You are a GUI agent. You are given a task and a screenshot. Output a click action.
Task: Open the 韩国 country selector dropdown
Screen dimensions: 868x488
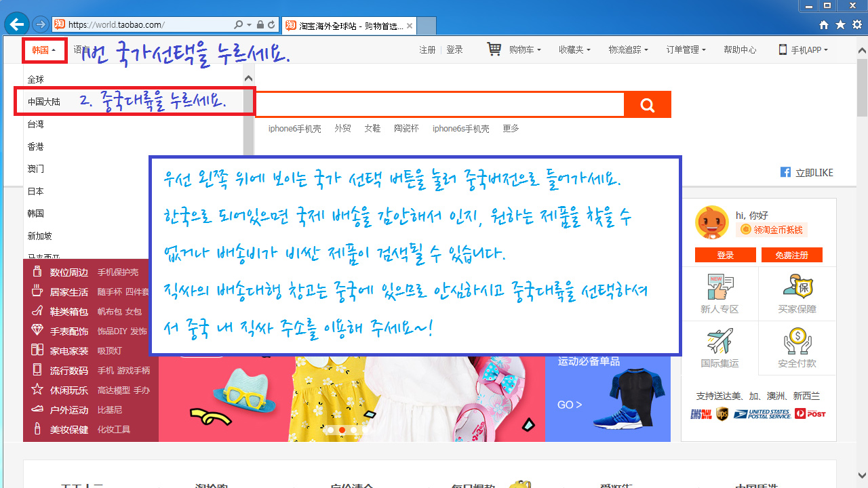click(44, 50)
